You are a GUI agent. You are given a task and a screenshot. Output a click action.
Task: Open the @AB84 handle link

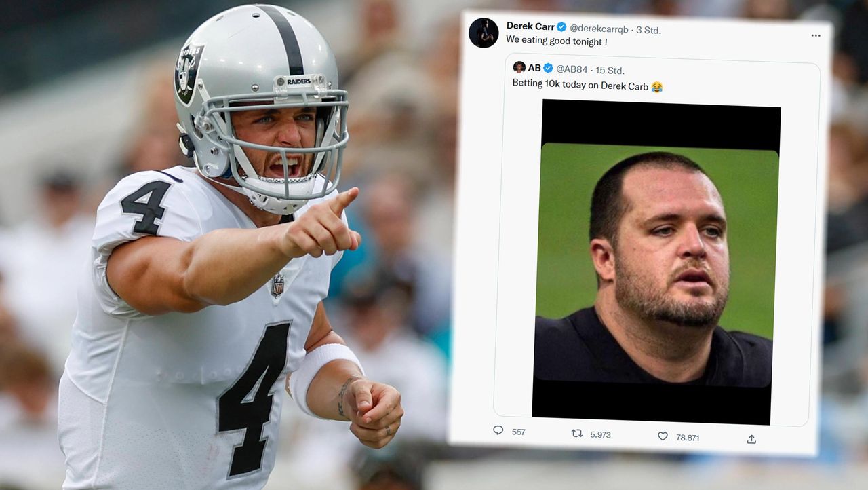tap(572, 69)
